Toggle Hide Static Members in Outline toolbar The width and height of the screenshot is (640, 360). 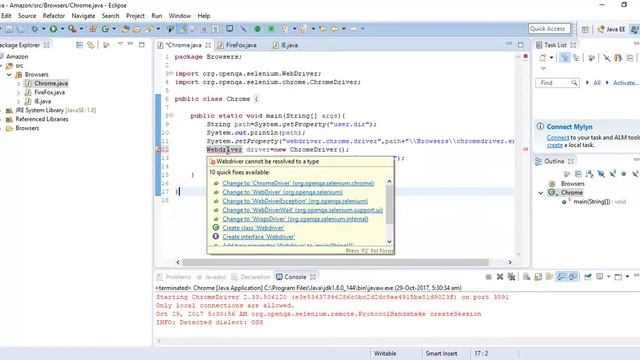click(612, 174)
